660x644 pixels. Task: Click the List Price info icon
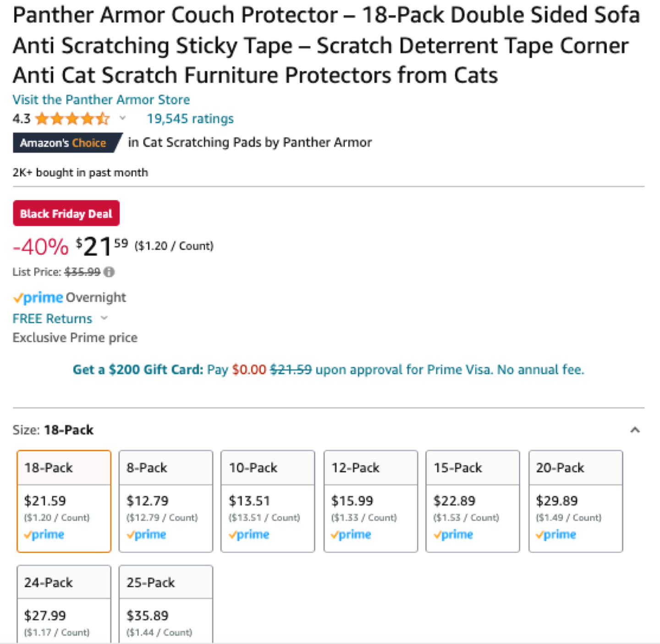pyautogui.click(x=109, y=272)
